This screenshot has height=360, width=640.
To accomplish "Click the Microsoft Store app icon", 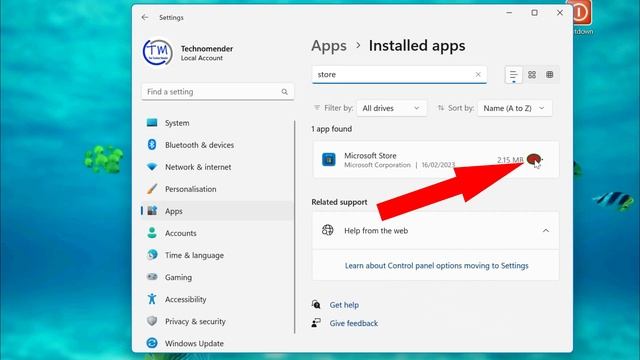I will pyautogui.click(x=329, y=159).
